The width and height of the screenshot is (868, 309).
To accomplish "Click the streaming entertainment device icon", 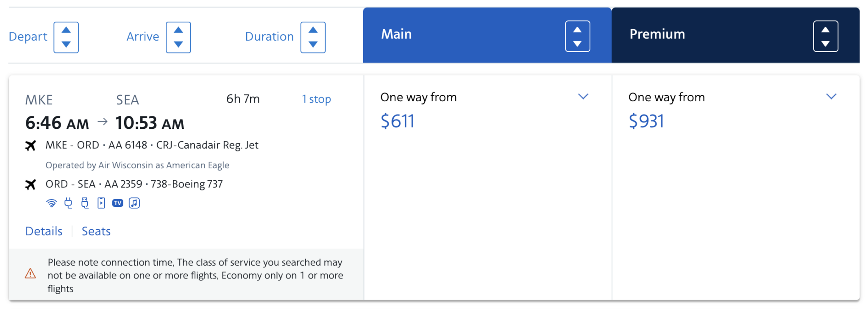I will 101,203.
